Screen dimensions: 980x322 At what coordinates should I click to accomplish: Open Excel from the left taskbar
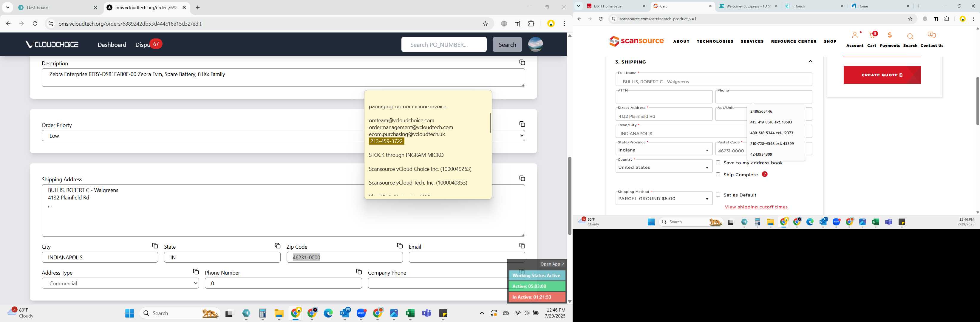click(410, 313)
